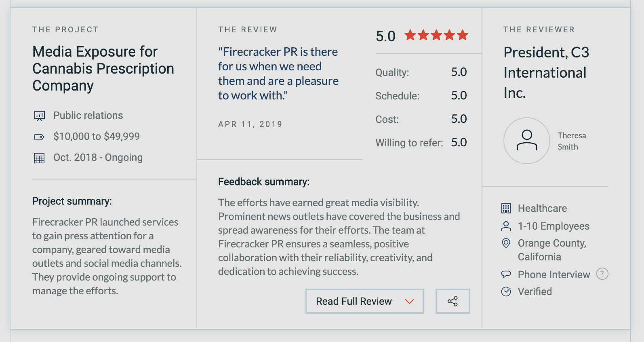This screenshot has height=342, width=644.
Task: Click the President, C3 International Inc. heading
Action: (546, 73)
